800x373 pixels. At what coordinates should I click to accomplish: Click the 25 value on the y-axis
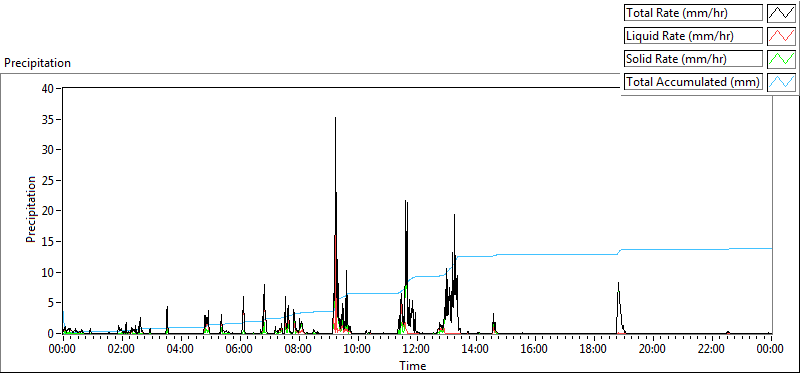pyautogui.click(x=49, y=181)
